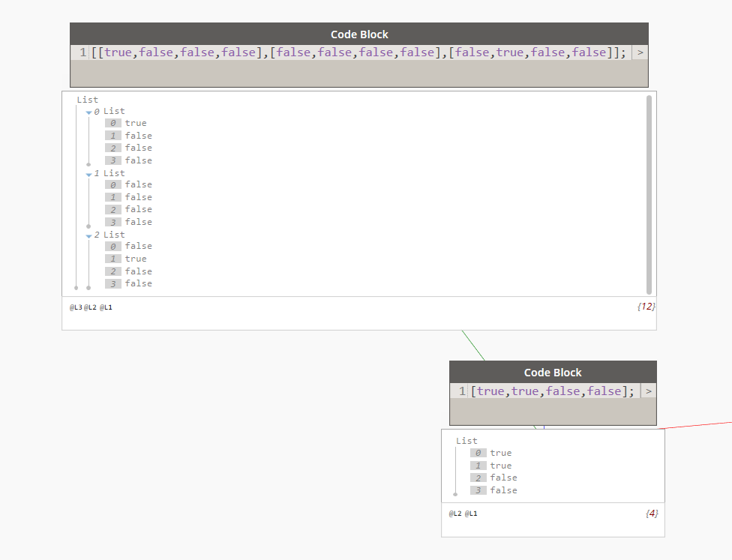The image size is (732, 560).
Task: Click the {4} item count
Action: 652,514
